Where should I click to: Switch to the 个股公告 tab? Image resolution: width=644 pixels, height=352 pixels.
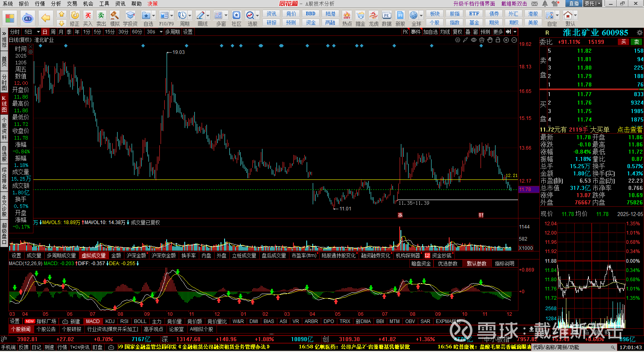[46, 329]
